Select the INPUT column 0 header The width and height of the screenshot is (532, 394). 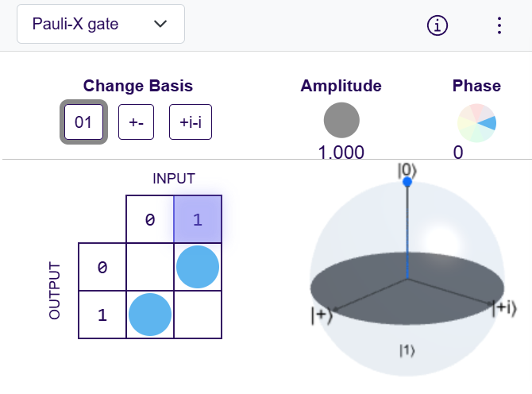coord(150,219)
